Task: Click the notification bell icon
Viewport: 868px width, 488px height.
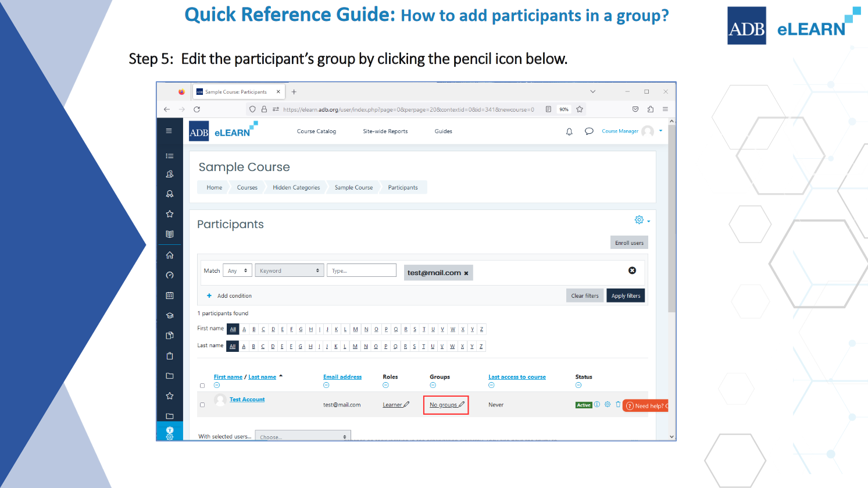Action: point(569,131)
